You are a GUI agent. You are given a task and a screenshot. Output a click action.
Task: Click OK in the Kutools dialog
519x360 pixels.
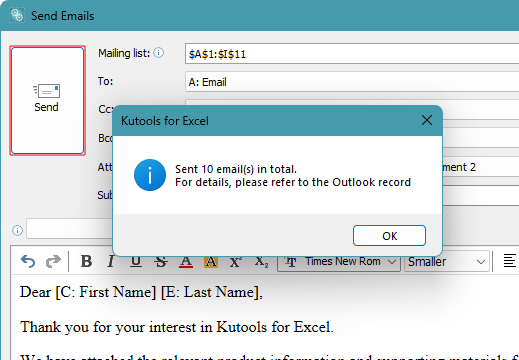(x=389, y=236)
